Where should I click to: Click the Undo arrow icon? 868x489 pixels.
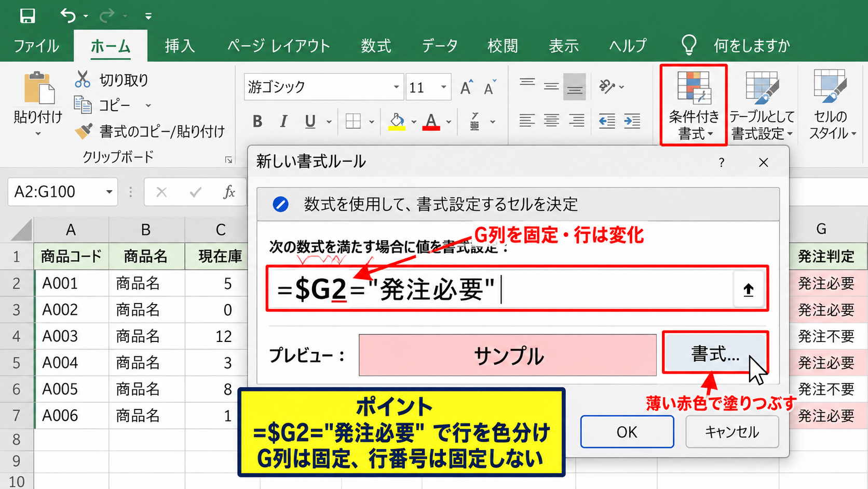[x=68, y=16]
